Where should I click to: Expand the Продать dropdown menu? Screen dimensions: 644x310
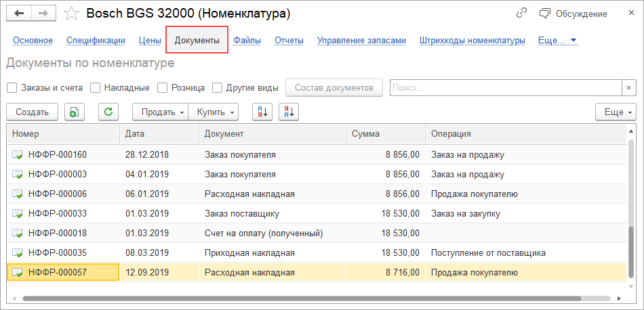click(x=159, y=112)
